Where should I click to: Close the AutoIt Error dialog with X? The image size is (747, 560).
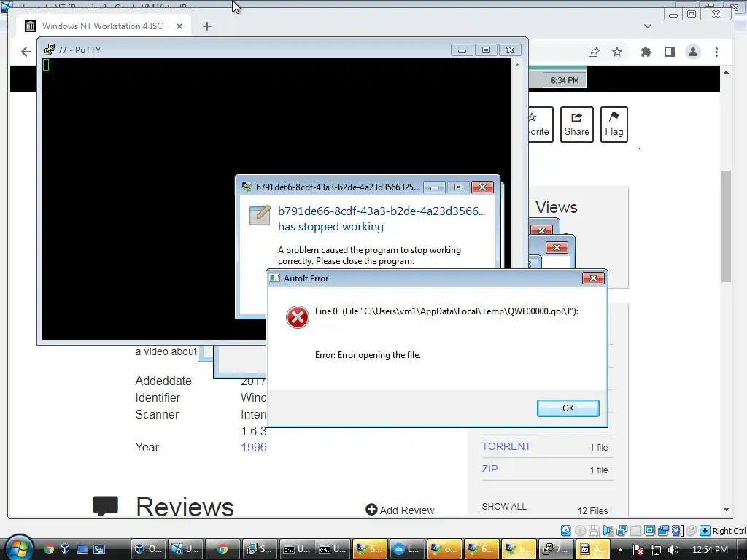point(593,278)
